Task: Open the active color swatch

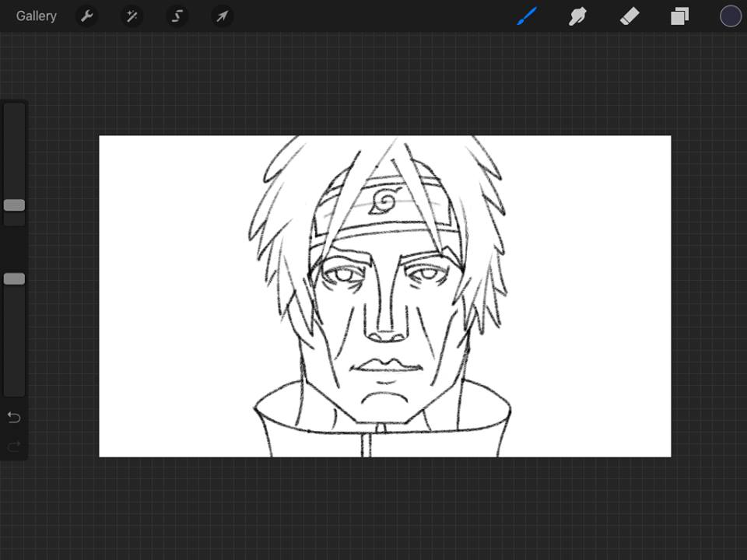Action: [x=730, y=16]
